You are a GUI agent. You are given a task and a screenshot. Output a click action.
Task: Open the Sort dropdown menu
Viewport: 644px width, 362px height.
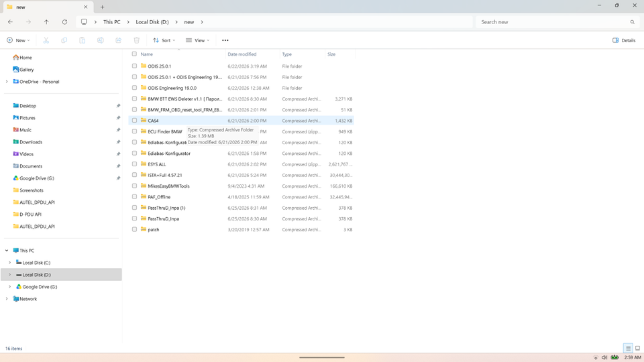[164, 40]
